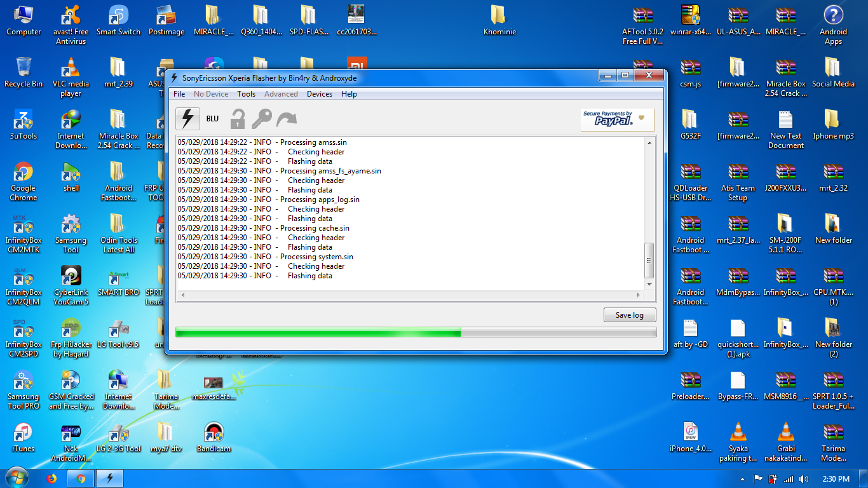
Task: Click the green flashing progress bar
Action: (x=416, y=332)
